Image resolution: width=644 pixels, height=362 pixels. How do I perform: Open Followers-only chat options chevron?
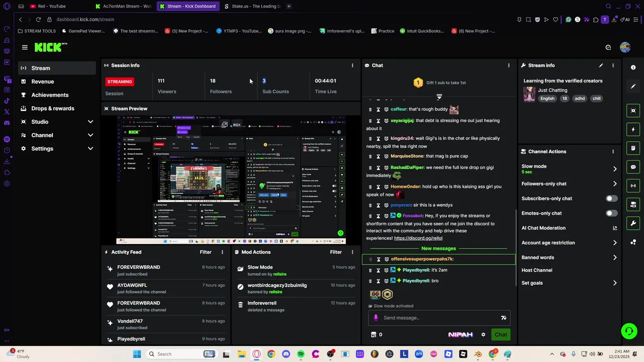615,184
